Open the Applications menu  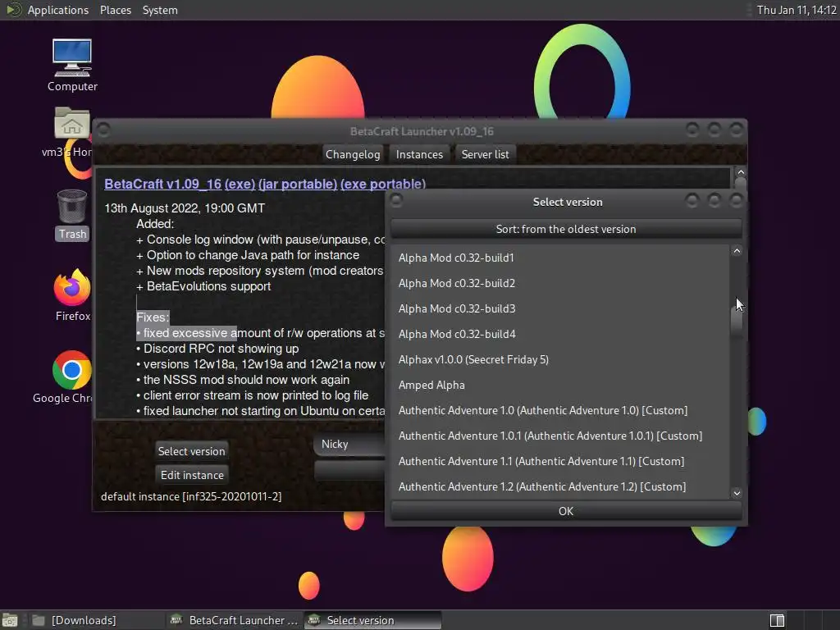[x=58, y=10]
